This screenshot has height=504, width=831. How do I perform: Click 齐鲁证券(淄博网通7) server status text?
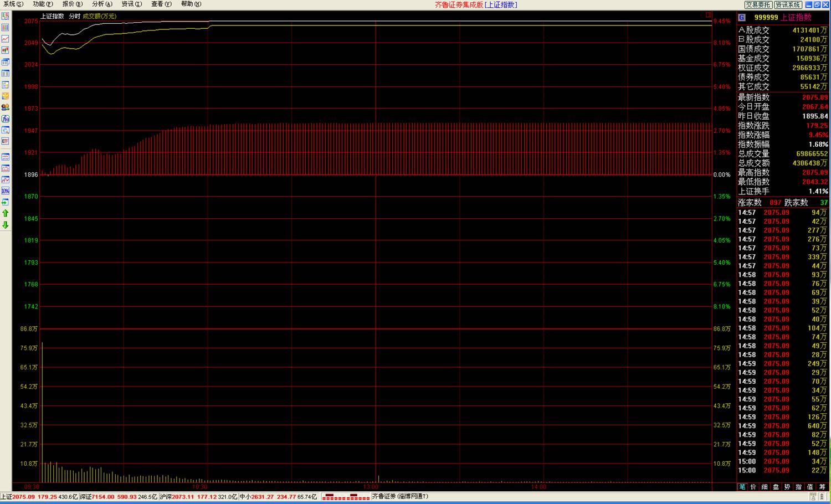coord(399,497)
